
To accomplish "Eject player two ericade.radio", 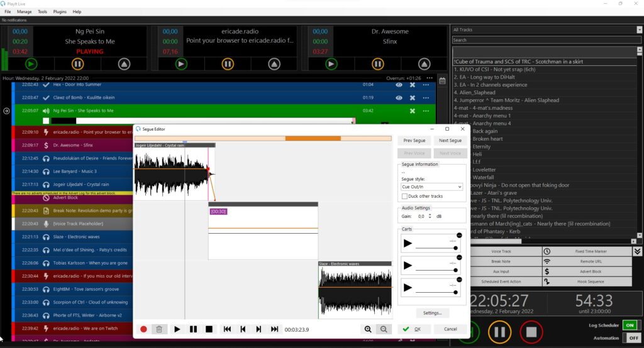I will [x=274, y=64].
